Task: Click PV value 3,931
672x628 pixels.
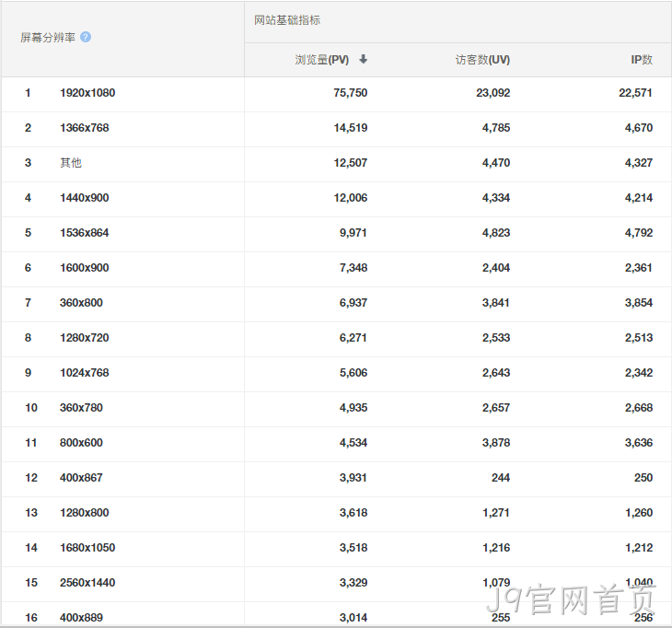Action: [353, 478]
